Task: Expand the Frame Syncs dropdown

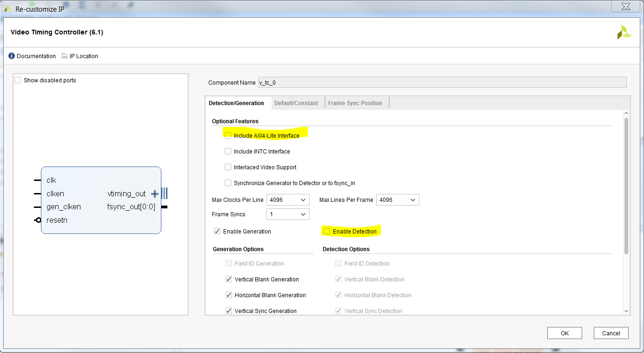Action: 288,214
